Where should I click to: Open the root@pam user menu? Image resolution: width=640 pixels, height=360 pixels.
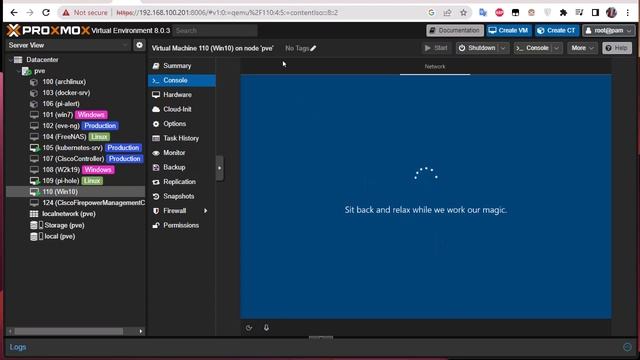coord(609,31)
